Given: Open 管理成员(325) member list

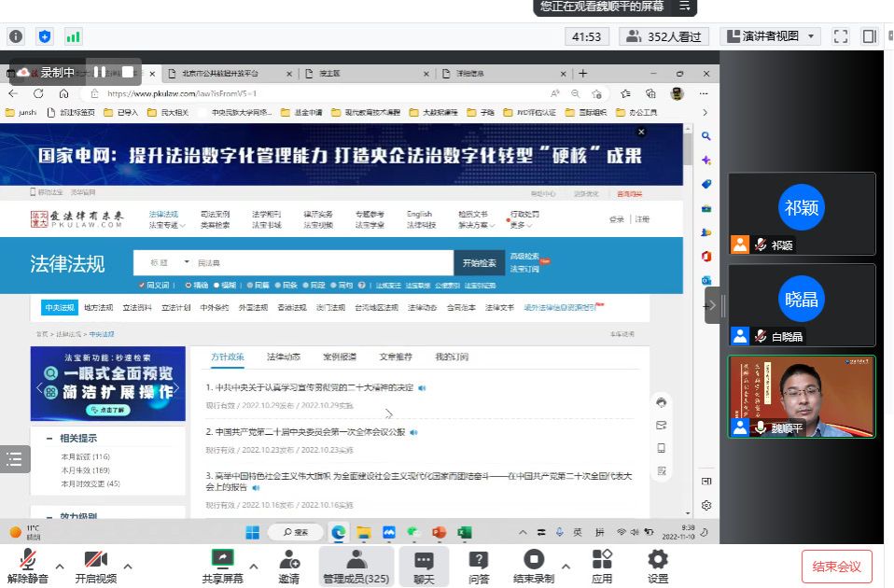Looking at the screenshot, I should [x=356, y=566].
